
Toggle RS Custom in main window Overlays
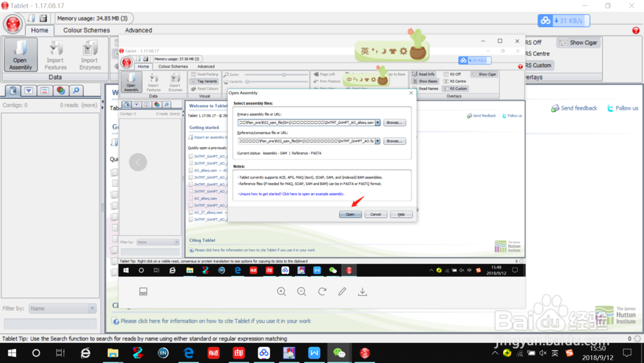pyautogui.click(x=538, y=65)
